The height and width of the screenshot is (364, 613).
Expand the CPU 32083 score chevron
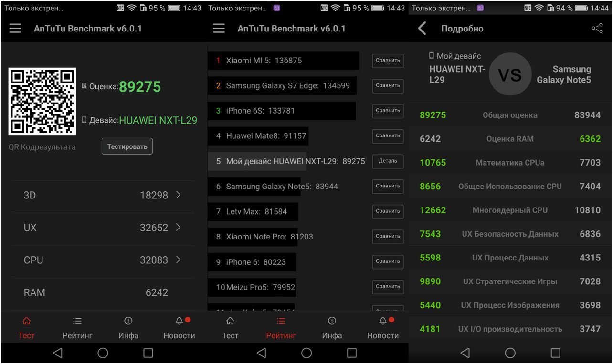(x=178, y=260)
